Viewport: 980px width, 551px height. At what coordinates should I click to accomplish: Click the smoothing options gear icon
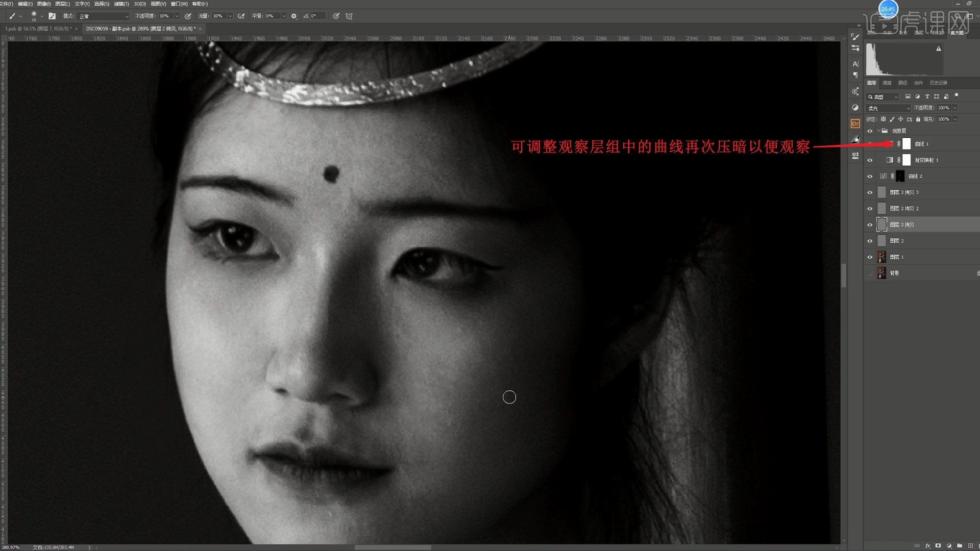(294, 16)
